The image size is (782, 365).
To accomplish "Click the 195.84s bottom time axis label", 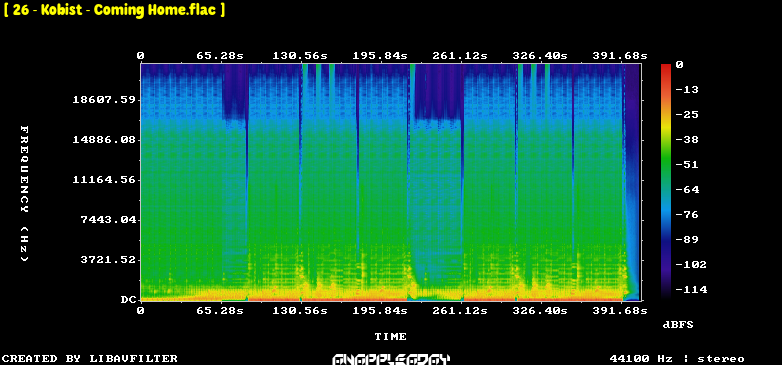I will 380,311.
